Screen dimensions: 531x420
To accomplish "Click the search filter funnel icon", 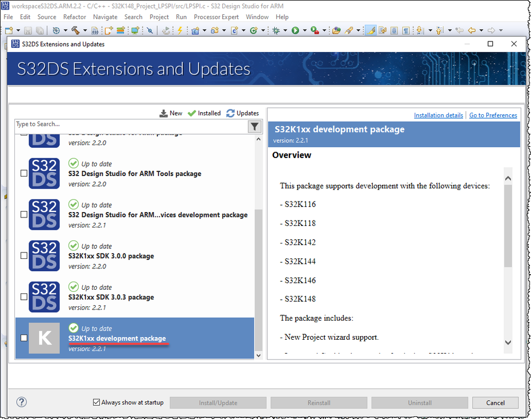I will point(255,127).
